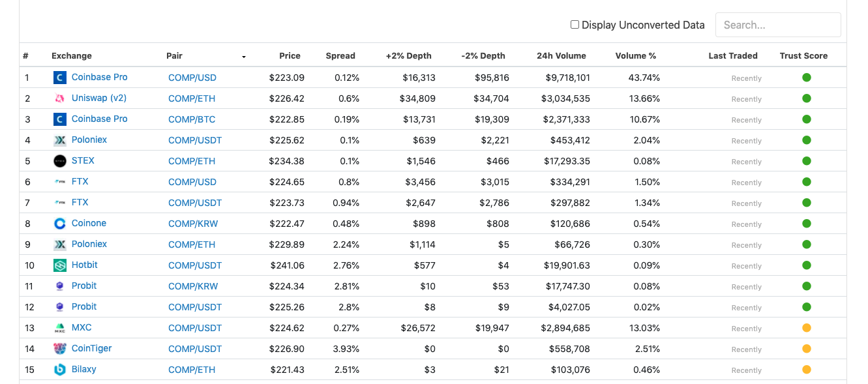Sort by Exchange column header
This screenshot has width=868, height=384.
click(x=72, y=56)
